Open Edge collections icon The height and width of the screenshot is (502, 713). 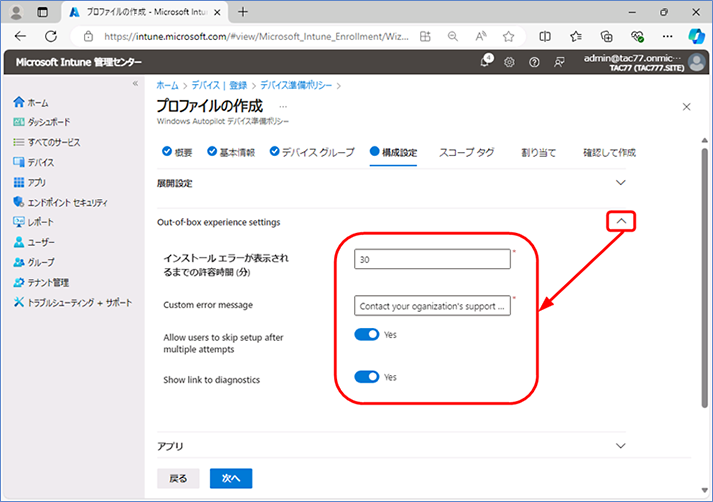606,36
